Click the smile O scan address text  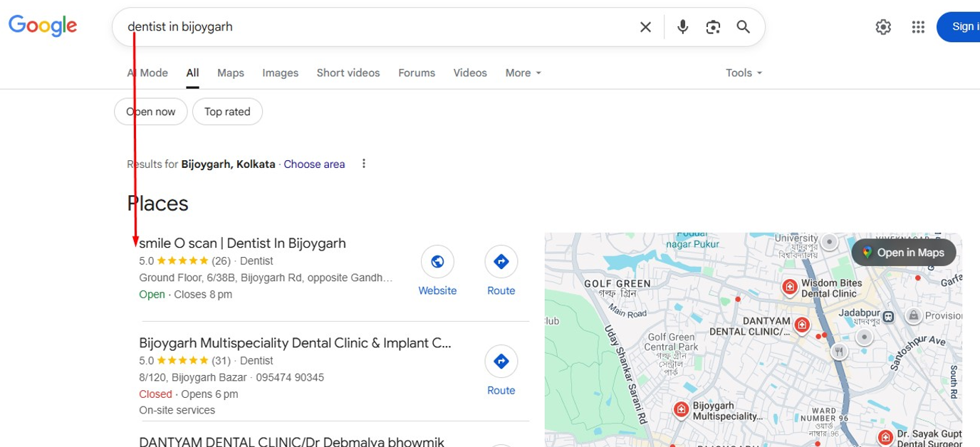click(x=266, y=278)
